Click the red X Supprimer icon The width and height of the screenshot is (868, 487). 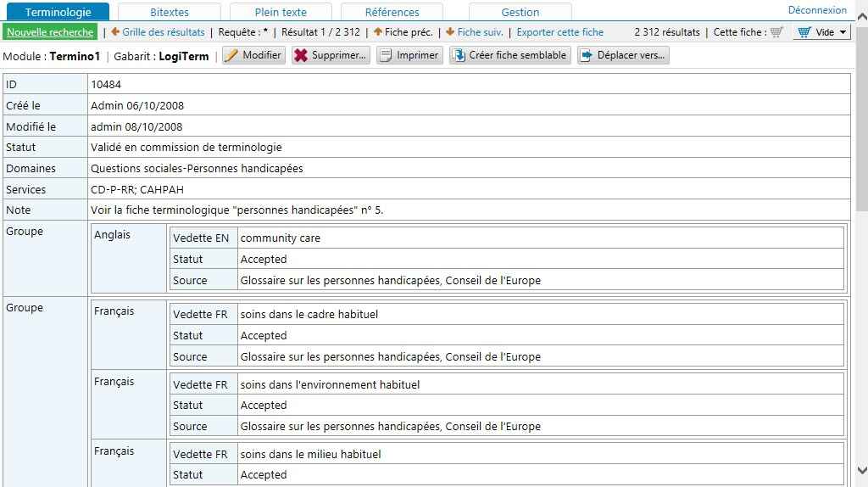[x=301, y=55]
